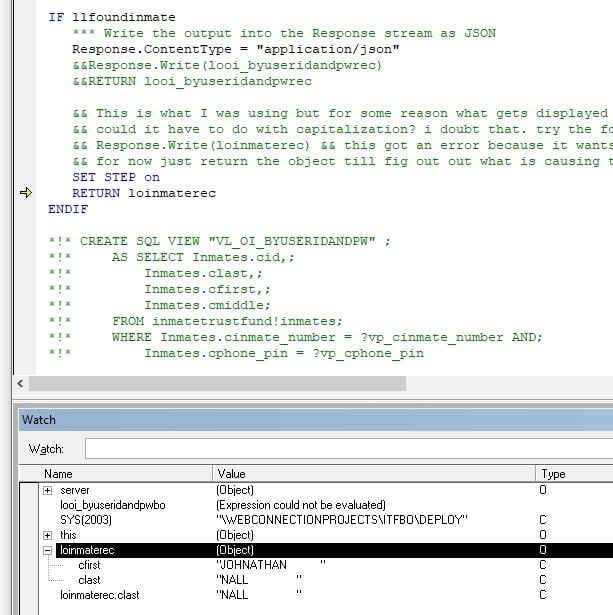Image resolution: width=613 pixels, height=615 pixels.
Task: Click the Response.ContentType code line
Action: [x=236, y=49]
